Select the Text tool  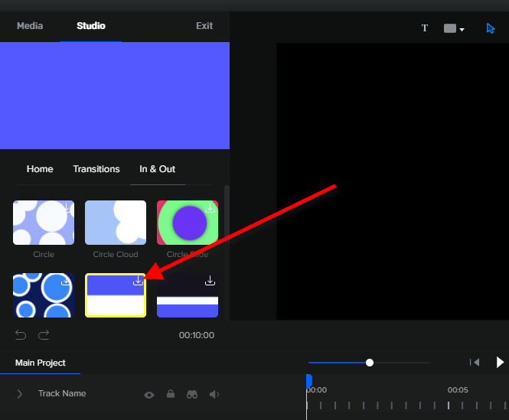(425, 28)
